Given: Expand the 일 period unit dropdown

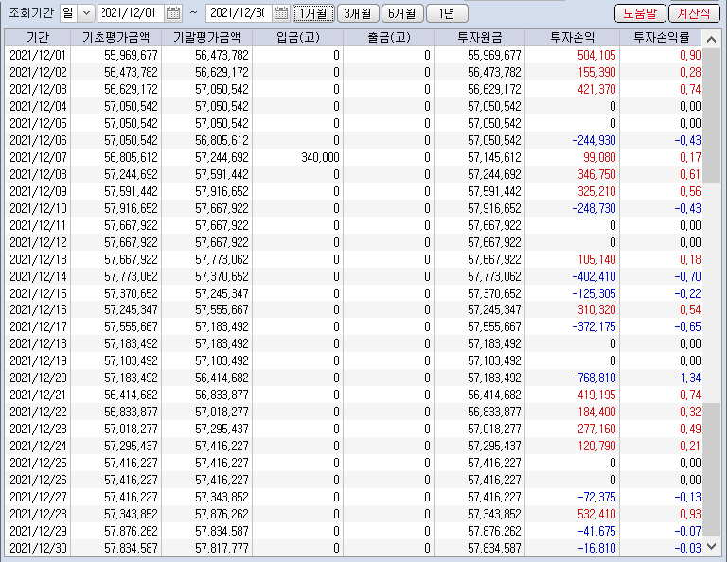Looking at the screenshot, I should [x=86, y=13].
